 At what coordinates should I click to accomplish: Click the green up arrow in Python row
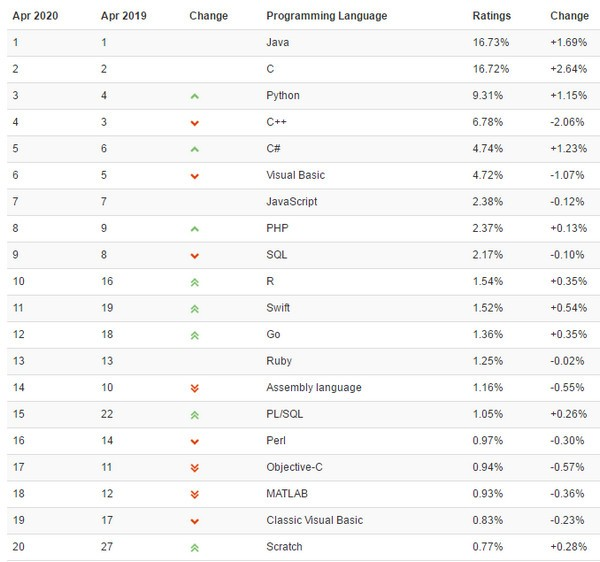(x=194, y=96)
